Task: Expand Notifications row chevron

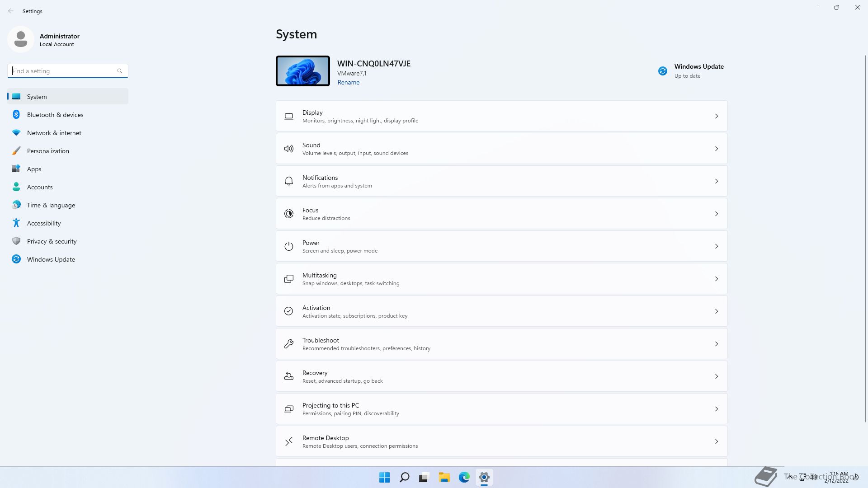Action: tap(717, 181)
